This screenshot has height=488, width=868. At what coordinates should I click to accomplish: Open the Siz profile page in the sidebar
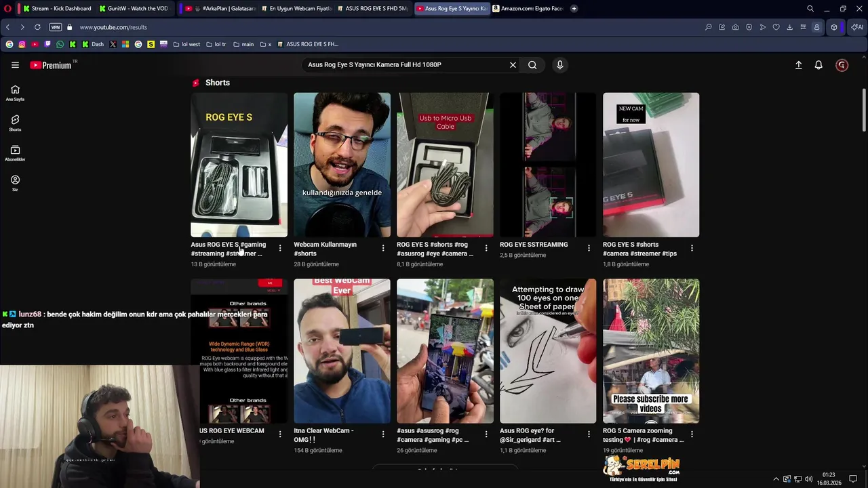tap(15, 184)
